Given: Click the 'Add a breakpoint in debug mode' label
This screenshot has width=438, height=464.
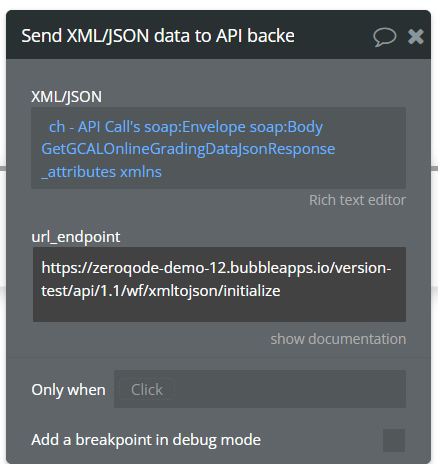Looking at the screenshot, I should (x=146, y=440).
